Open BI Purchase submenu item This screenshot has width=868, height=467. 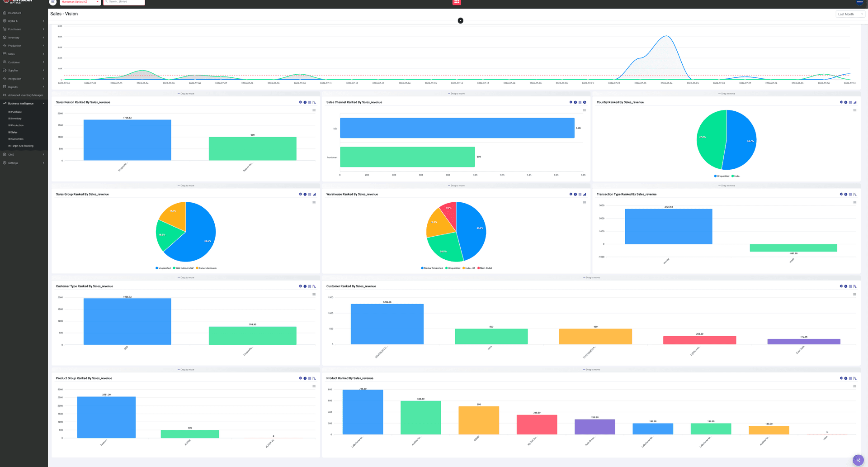(15, 112)
